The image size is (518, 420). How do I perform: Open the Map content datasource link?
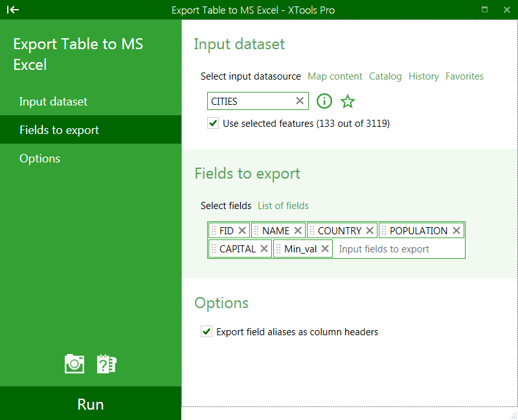[335, 76]
